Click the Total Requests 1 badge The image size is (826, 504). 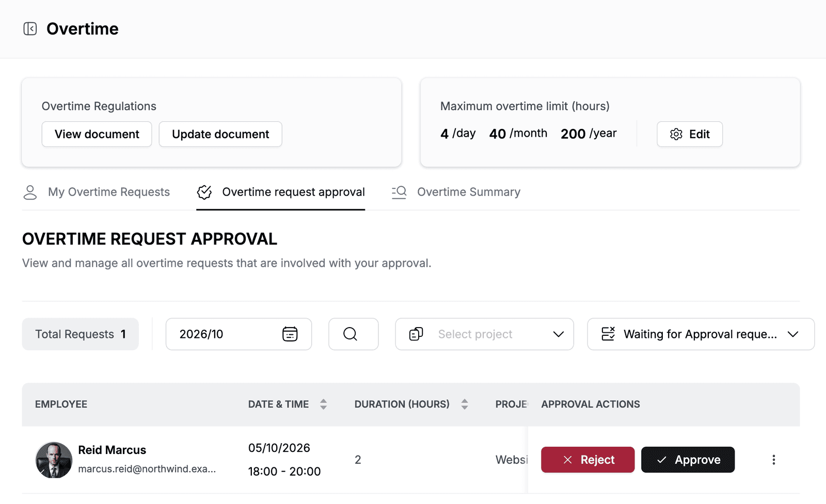81,334
